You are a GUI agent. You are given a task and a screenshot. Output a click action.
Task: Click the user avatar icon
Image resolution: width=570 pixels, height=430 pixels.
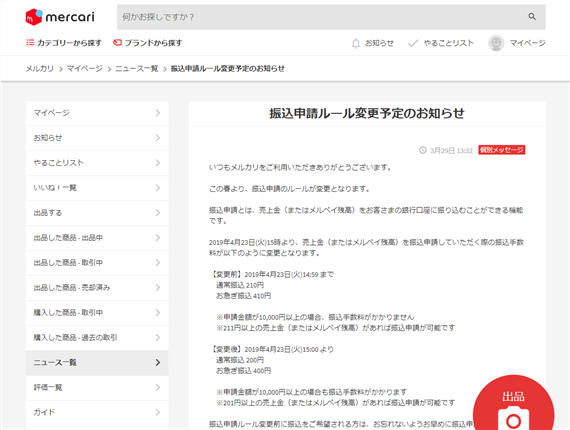[496, 43]
